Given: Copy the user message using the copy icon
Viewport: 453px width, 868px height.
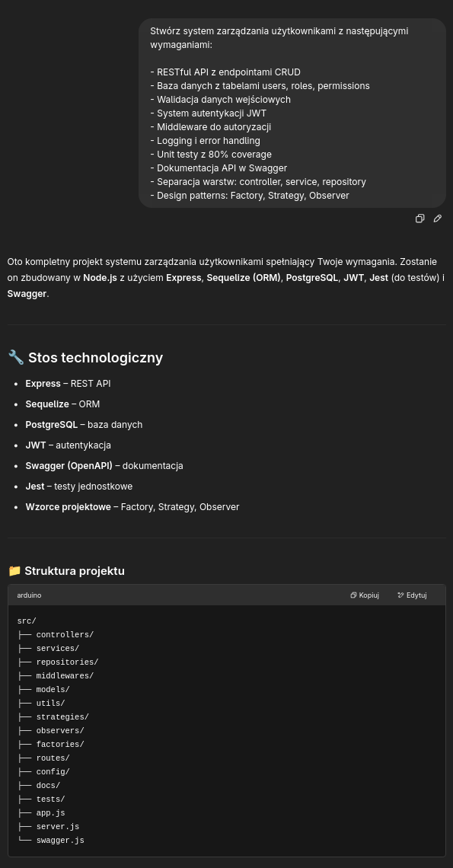Looking at the screenshot, I should (x=420, y=219).
